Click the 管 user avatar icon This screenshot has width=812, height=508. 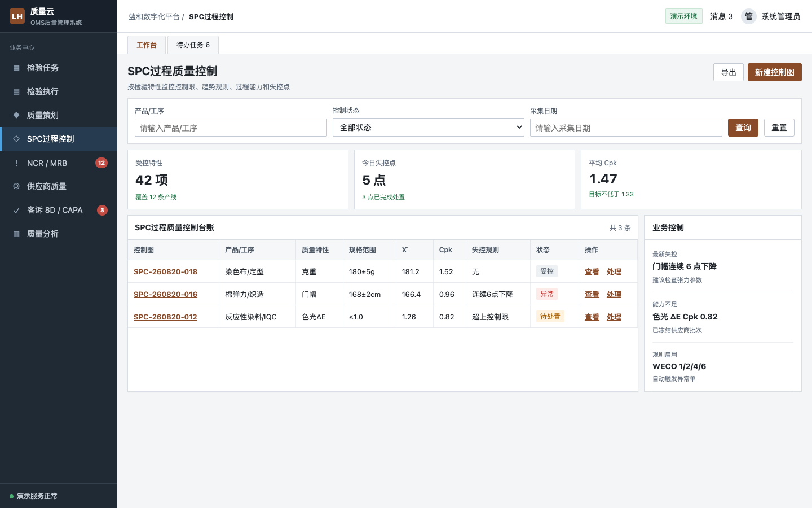pos(748,16)
